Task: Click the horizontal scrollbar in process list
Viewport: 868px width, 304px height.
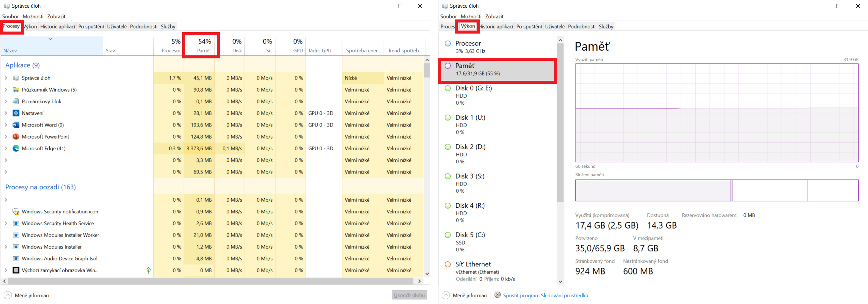Action: coord(211,281)
